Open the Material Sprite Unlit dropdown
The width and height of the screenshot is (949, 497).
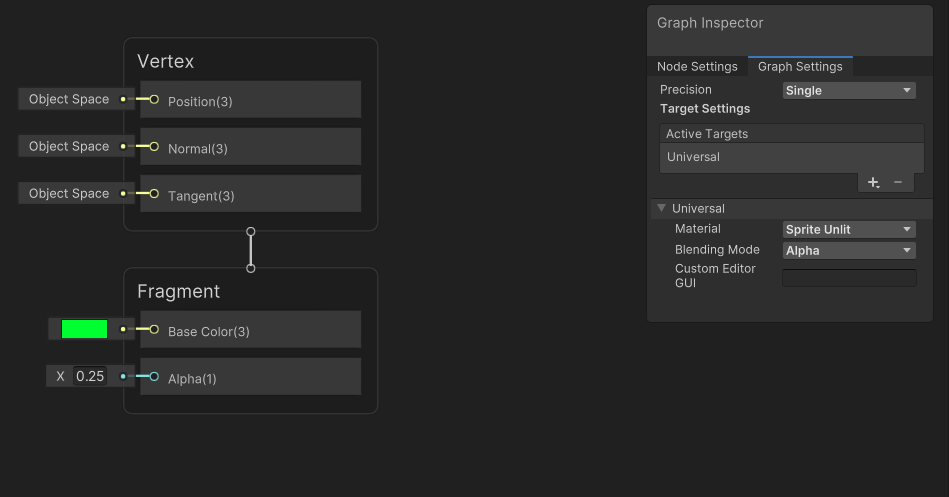click(x=849, y=229)
